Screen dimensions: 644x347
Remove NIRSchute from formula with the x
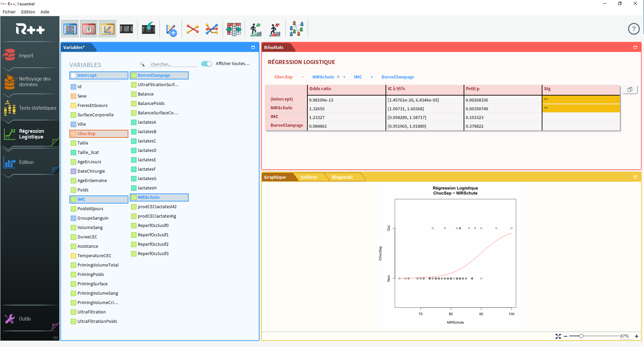tap(338, 77)
